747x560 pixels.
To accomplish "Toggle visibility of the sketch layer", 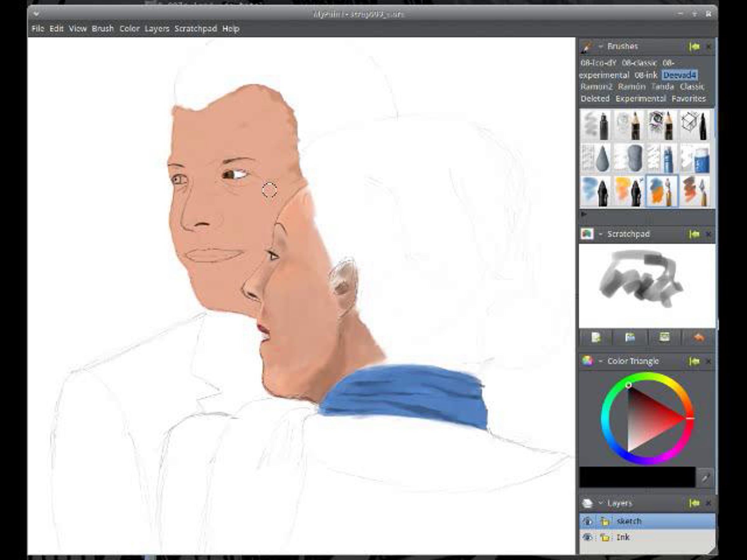I will coord(587,521).
